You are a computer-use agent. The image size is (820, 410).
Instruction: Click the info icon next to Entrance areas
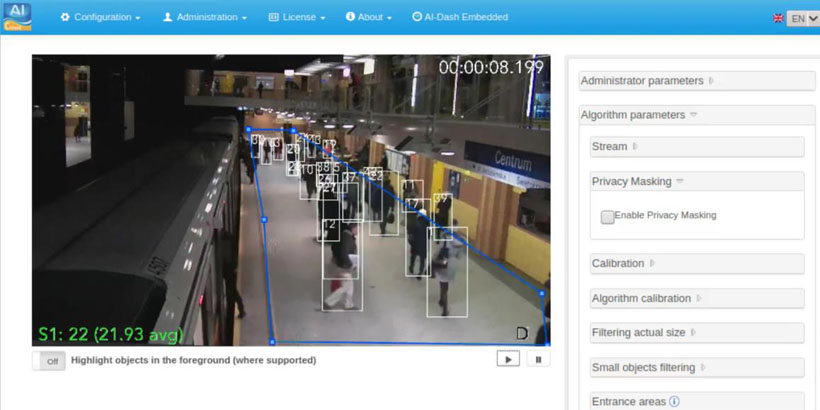(x=674, y=402)
